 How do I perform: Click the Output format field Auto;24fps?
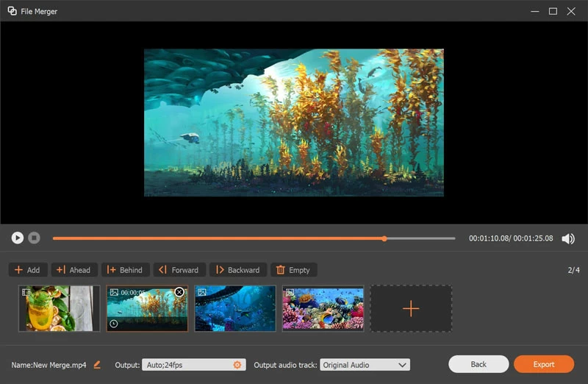(x=194, y=365)
